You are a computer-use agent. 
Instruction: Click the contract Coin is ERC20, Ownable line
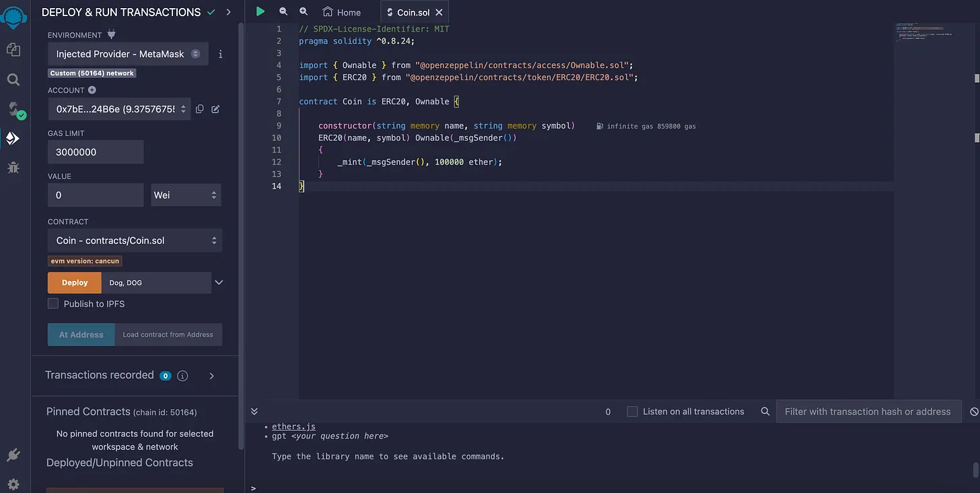tap(379, 102)
